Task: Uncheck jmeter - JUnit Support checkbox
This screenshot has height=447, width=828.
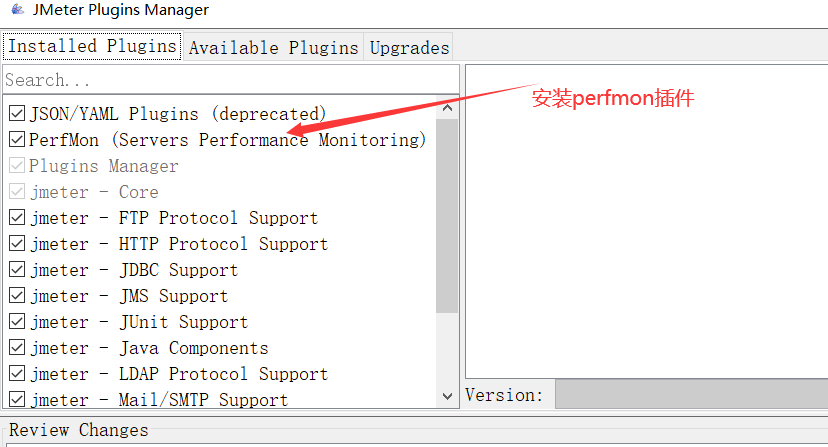Action: 17,322
